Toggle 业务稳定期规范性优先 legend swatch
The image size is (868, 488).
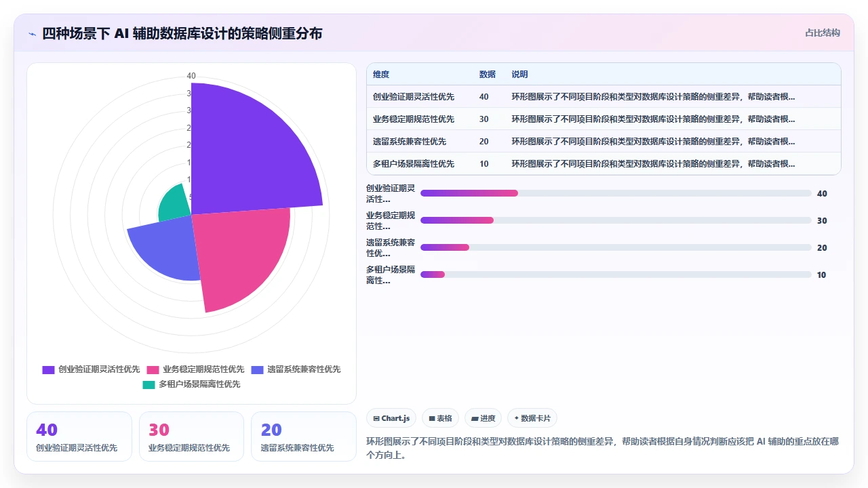pyautogui.click(x=153, y=369)
